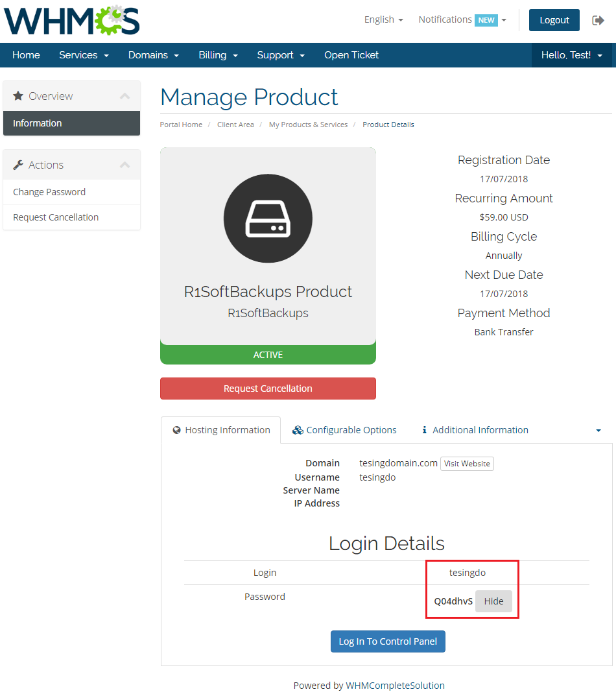Click the WHMCS logo
616x694 pixels.
tap(72, 20)
